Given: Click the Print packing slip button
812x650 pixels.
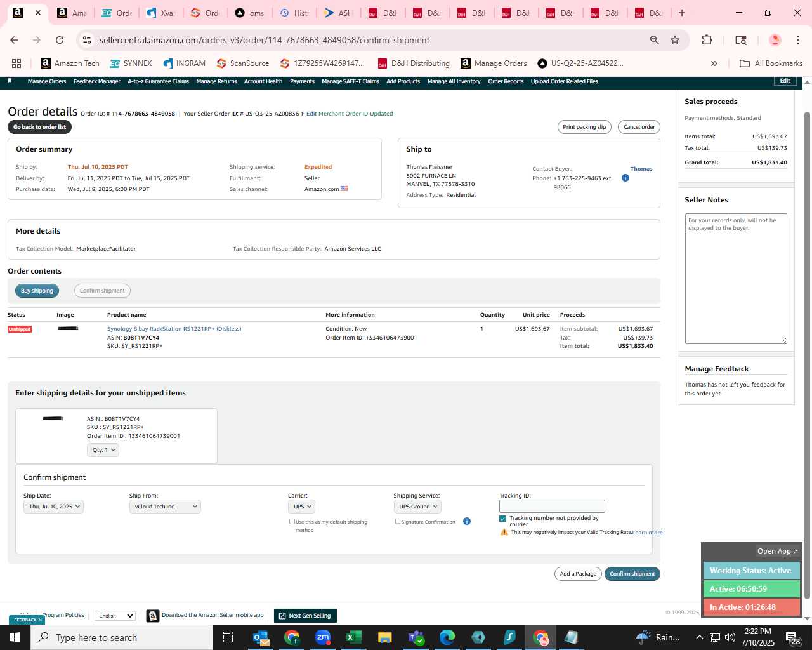Looking at the screenshot, I should [584, 127].
